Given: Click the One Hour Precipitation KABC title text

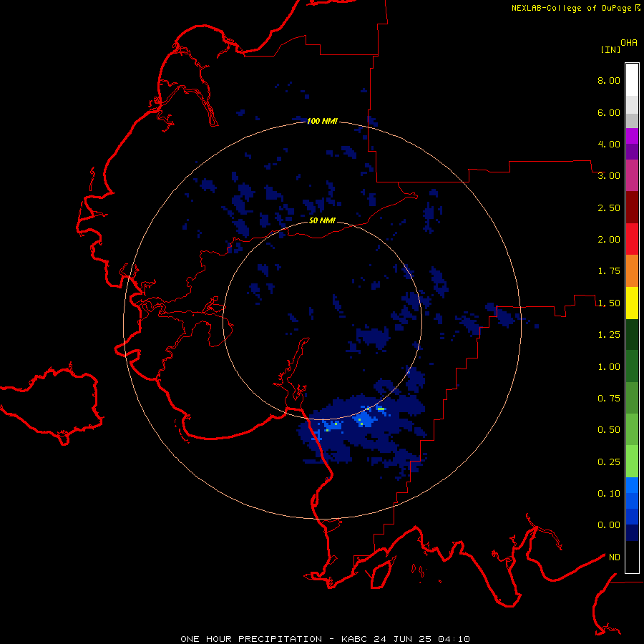Looking at the screenshot, I should (325, 639).
